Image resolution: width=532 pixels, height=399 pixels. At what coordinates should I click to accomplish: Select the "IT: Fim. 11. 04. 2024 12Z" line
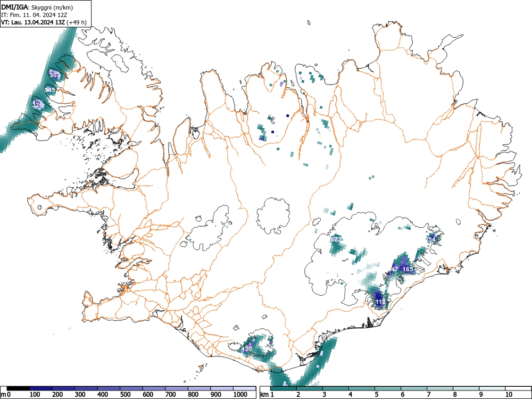(x=34, y=15)
